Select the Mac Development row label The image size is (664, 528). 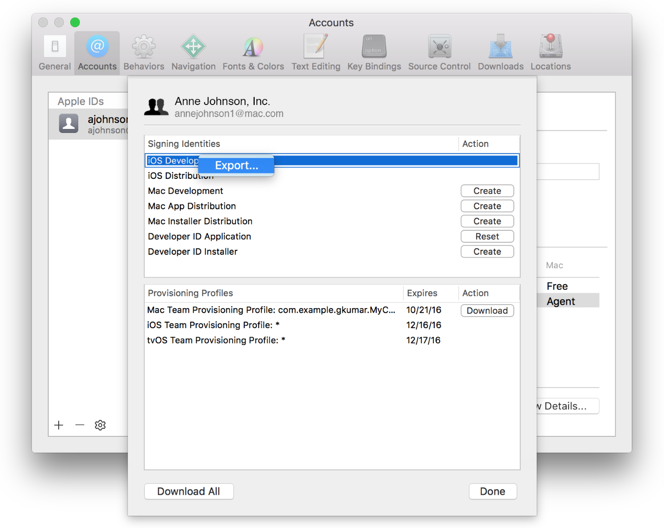point(185,191)
